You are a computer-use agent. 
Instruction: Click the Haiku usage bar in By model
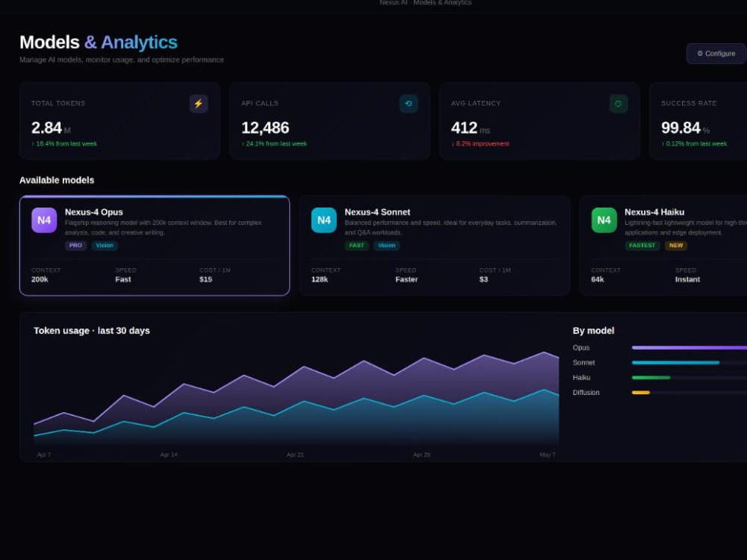(651, 378)
